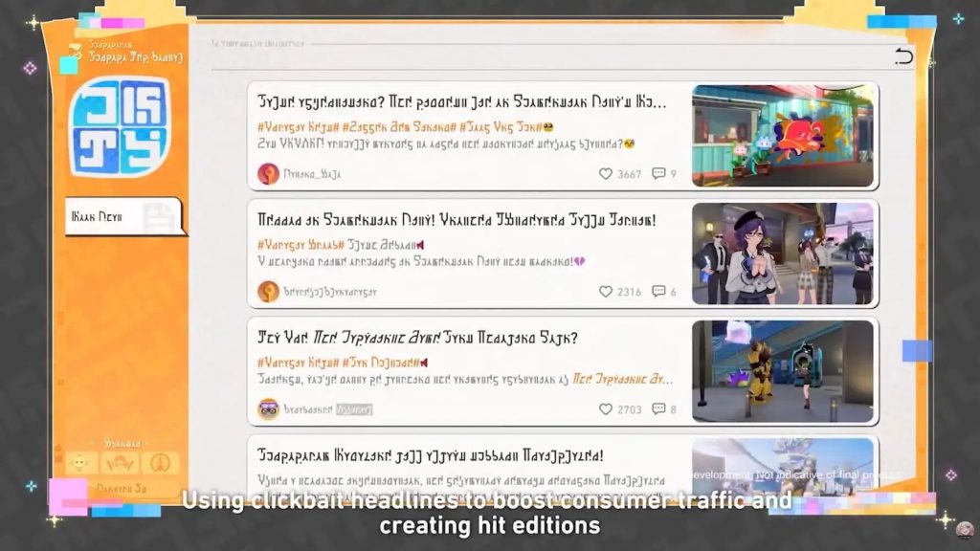Select the sunglasses avatar on third post

[x=268, y=409]
